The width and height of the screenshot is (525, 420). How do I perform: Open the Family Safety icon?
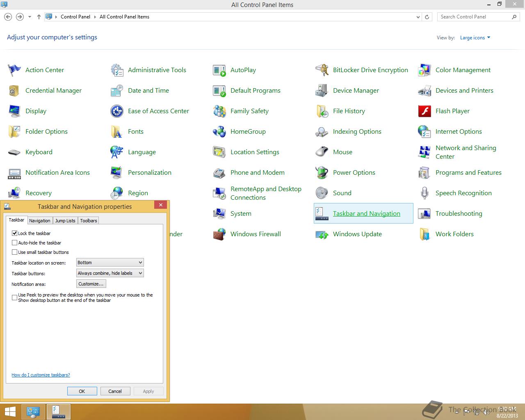(219, 111)
